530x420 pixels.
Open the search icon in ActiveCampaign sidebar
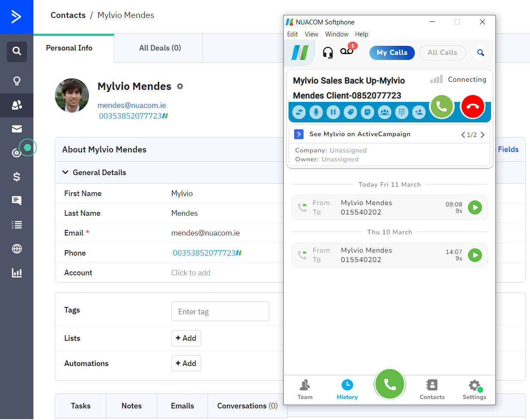[17, 51]
